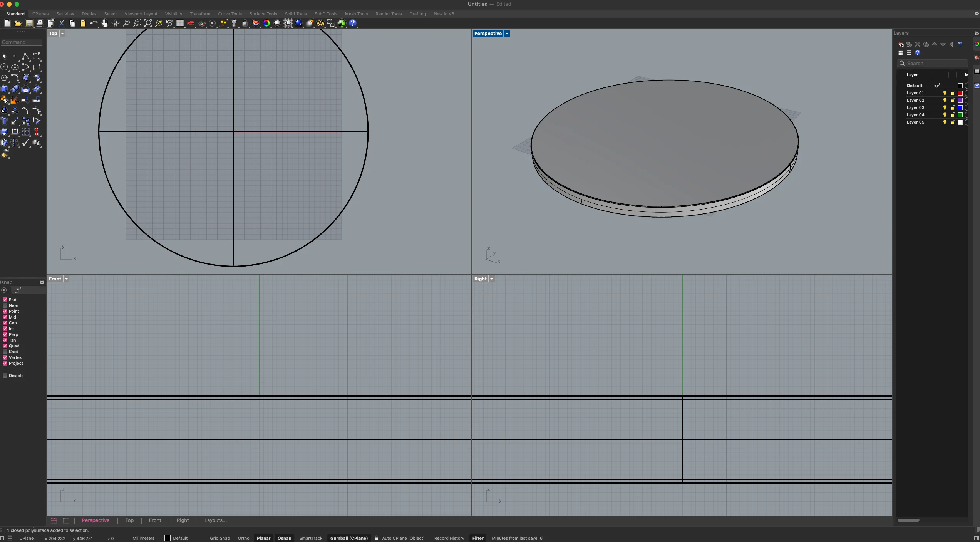The height and width of the screenshot is (542, 980).
Task: Check the Disable osnap checkbox
Action: click(x=5, y=376)
